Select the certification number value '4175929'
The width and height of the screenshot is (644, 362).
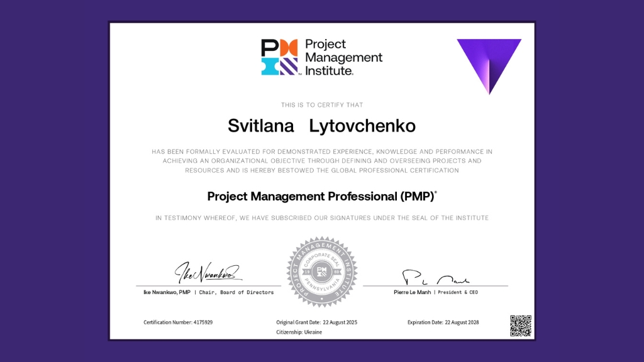[x=203, y=322]
